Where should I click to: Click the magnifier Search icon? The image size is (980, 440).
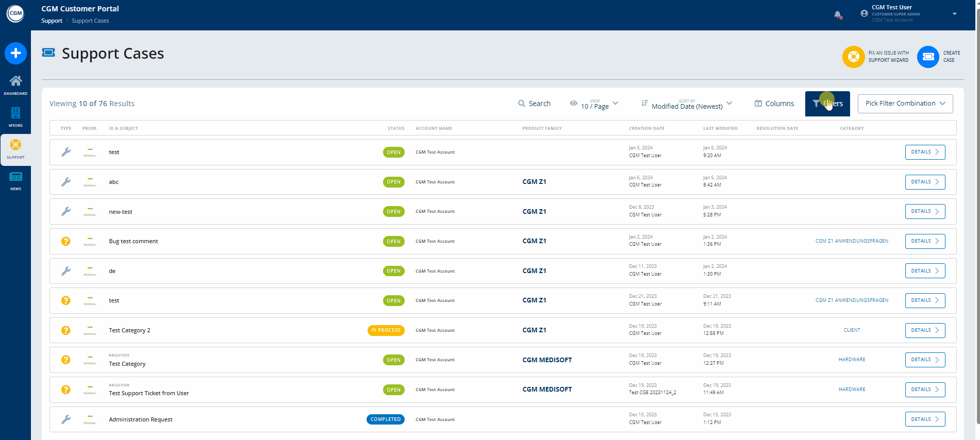pyautogui.click(x=522, y=104)
